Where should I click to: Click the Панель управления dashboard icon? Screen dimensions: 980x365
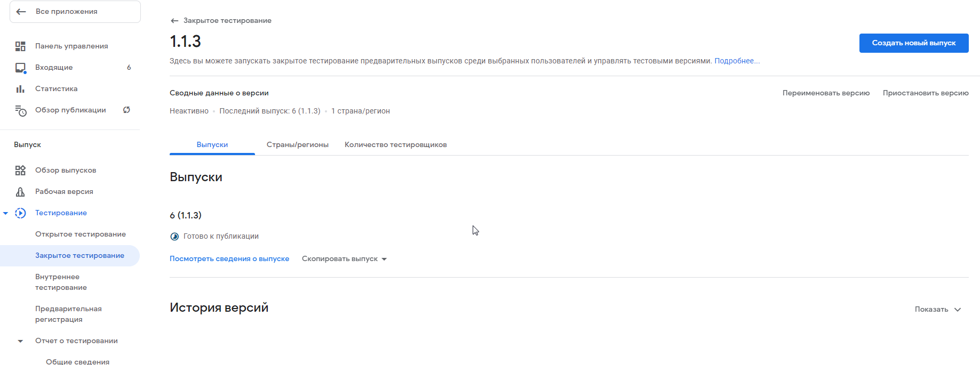20,46
